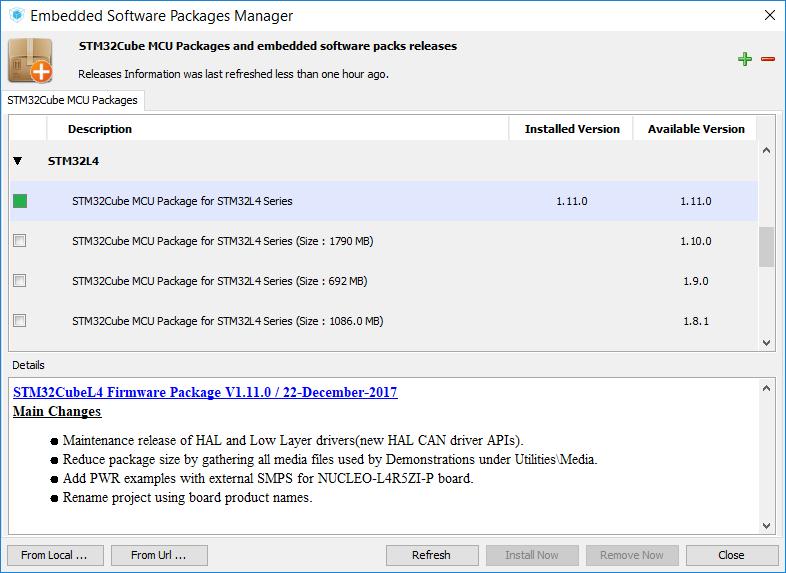
Task: Click the available version 1.10.0 cell
Action: [696, 241]
